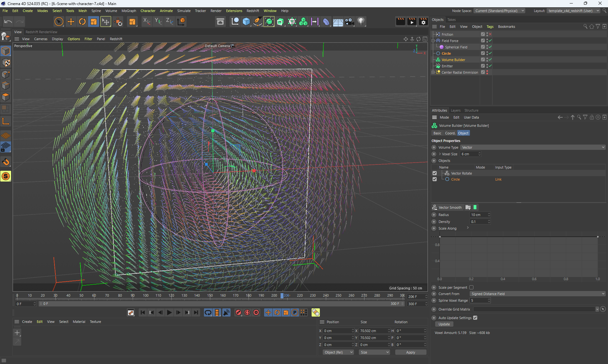Select the Move tool in toolbar
Image resolution: width=608 pixels, height=364 pixels.
click(71, 22)
